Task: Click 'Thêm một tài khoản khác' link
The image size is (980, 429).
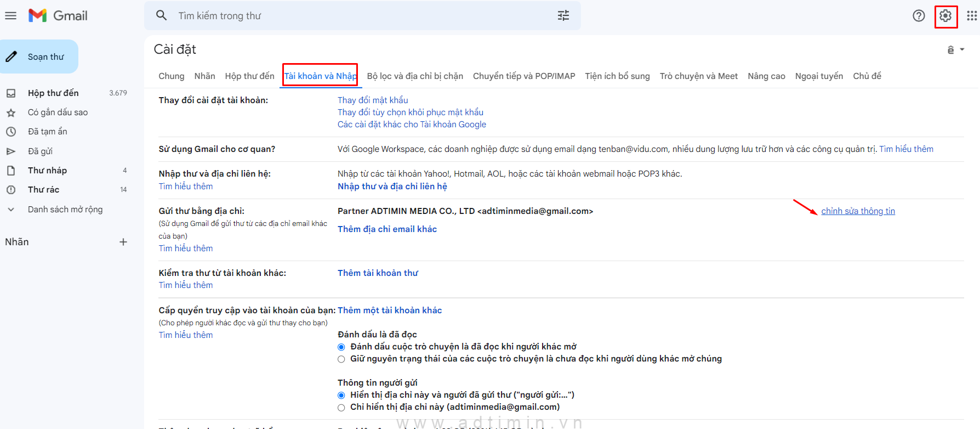Action: click(390, 311)
